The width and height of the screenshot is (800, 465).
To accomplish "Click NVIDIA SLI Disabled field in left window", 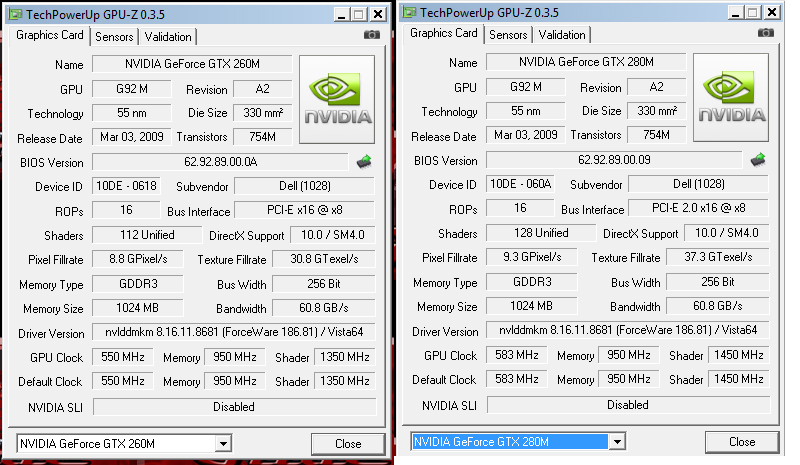I will (x=234, y=407).
